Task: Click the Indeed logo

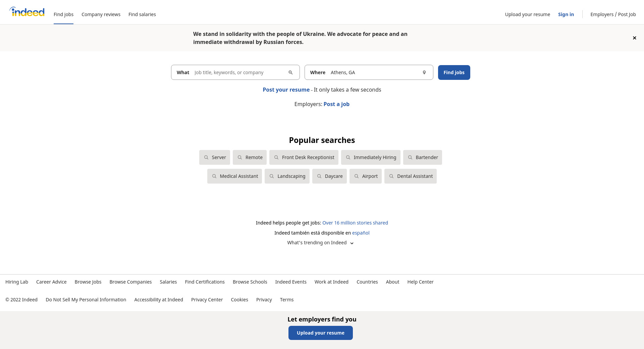Action: 27,12
